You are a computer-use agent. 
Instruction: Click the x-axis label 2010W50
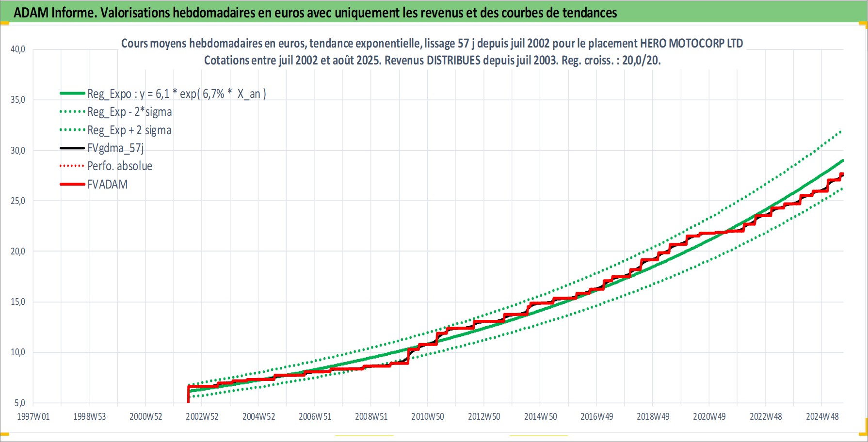tap(427, 416)
